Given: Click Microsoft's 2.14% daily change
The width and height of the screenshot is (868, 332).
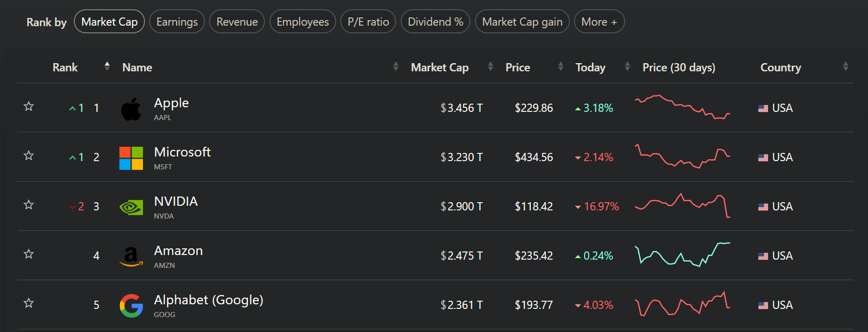Looking at the screenshot, I should tap(594, 158).
